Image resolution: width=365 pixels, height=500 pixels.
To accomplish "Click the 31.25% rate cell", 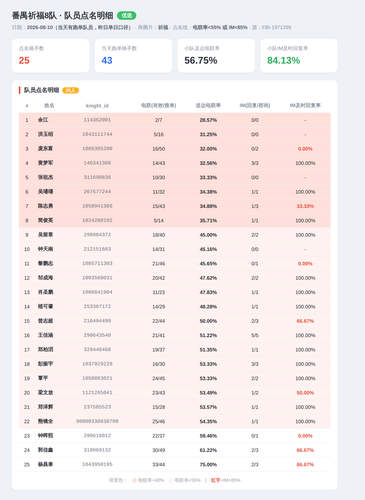I will (208, 134).
